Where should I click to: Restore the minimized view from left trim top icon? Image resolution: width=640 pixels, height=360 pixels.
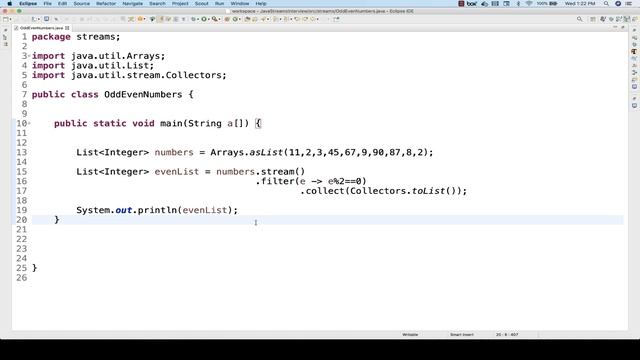click(5, 31)
